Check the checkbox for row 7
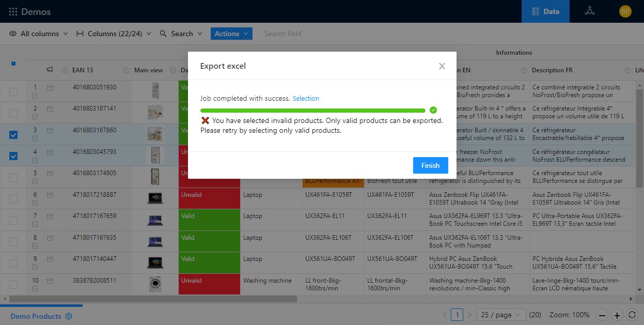 pyautogui.click(x=13, y=220)
